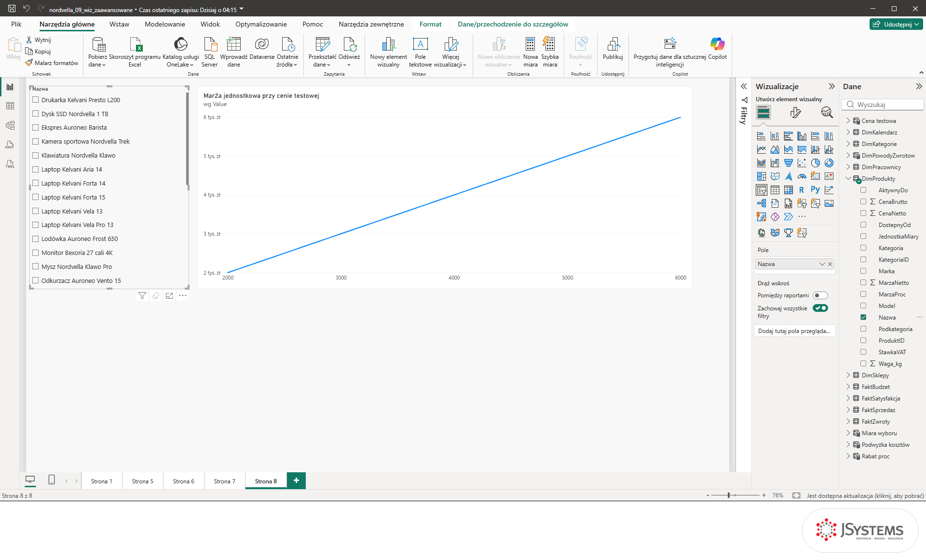The image size is (926, 560).
Task: Click the zoom slider in status bar
Action: (x=735, y=495)
